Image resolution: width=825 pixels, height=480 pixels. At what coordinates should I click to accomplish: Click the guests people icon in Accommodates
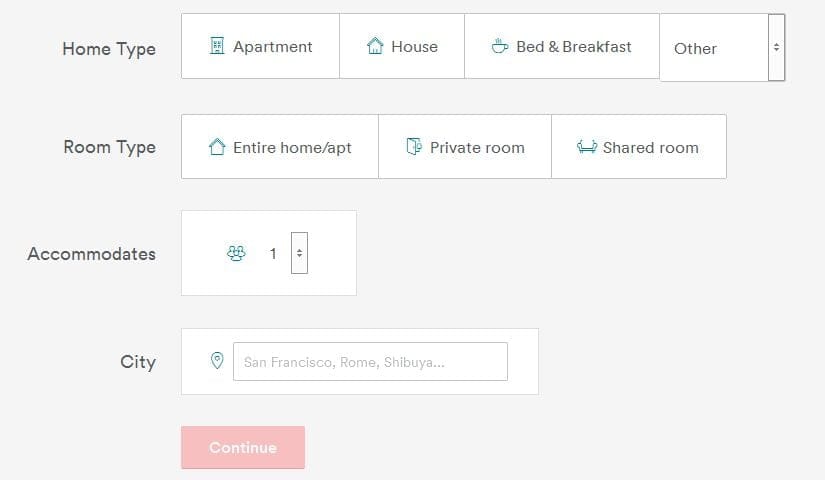point(236,253)
